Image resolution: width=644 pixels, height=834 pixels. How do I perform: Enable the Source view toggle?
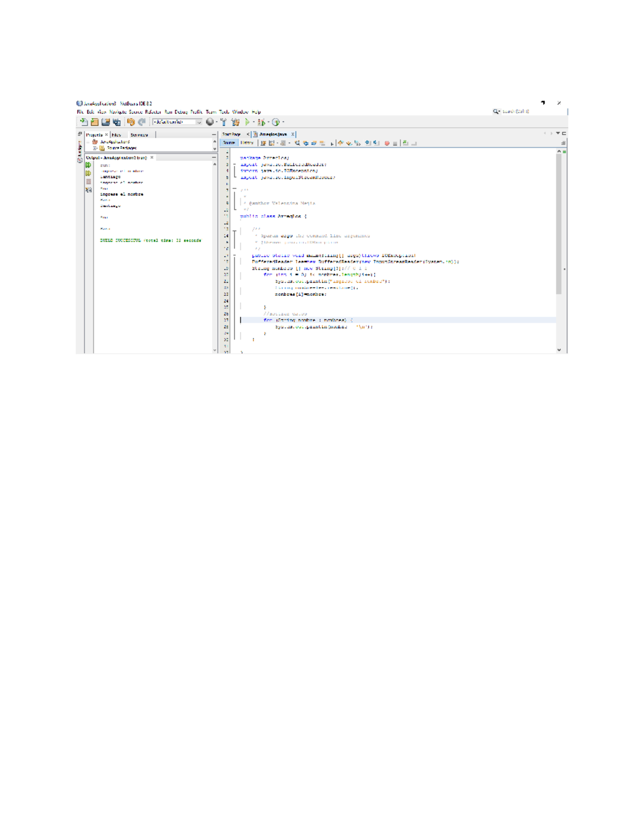(x=230, y=143)
